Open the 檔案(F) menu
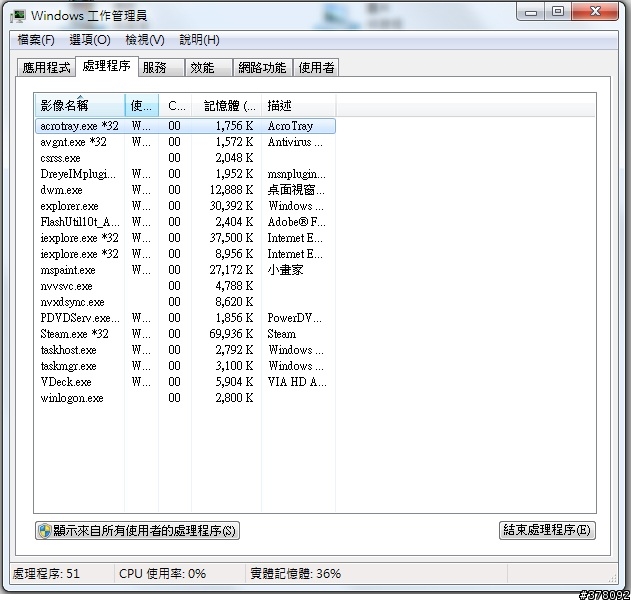This screenshot has height=603, width=636. [36, 40]
